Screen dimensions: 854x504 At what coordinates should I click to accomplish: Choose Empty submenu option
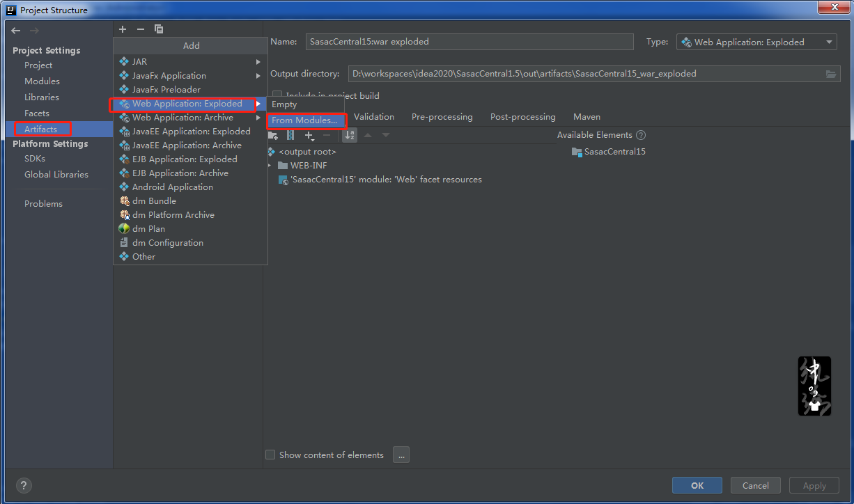306,104
